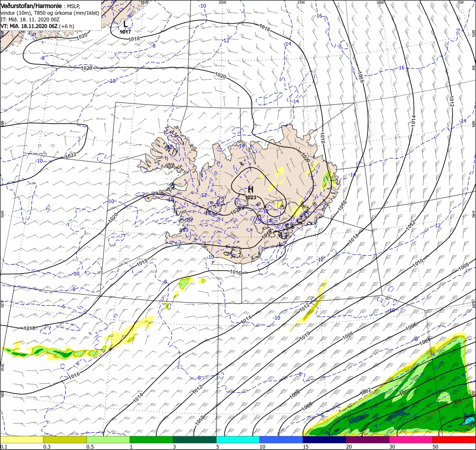Click the low pressure L symbol near Greenland

pyautogui.click(x=125, y=24)
